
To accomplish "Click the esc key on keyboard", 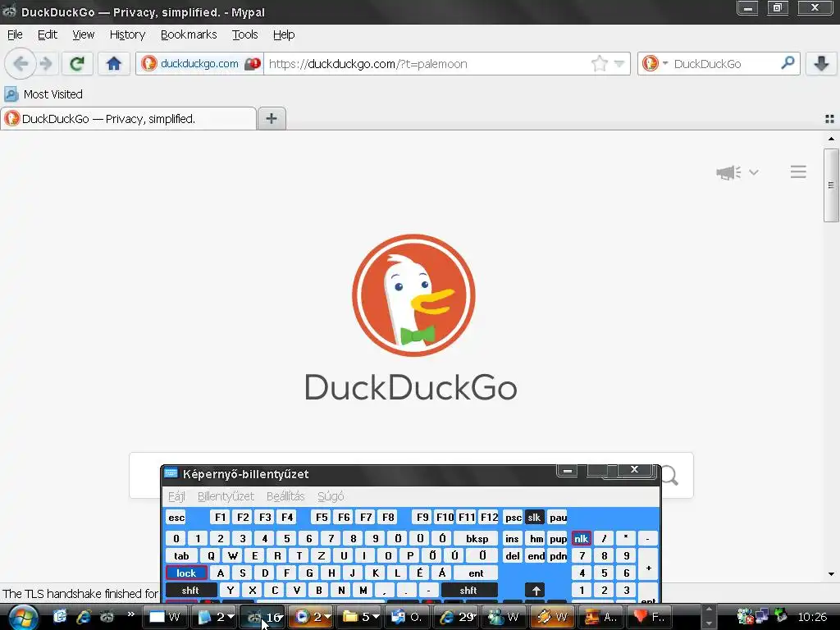I will [176, 518].
